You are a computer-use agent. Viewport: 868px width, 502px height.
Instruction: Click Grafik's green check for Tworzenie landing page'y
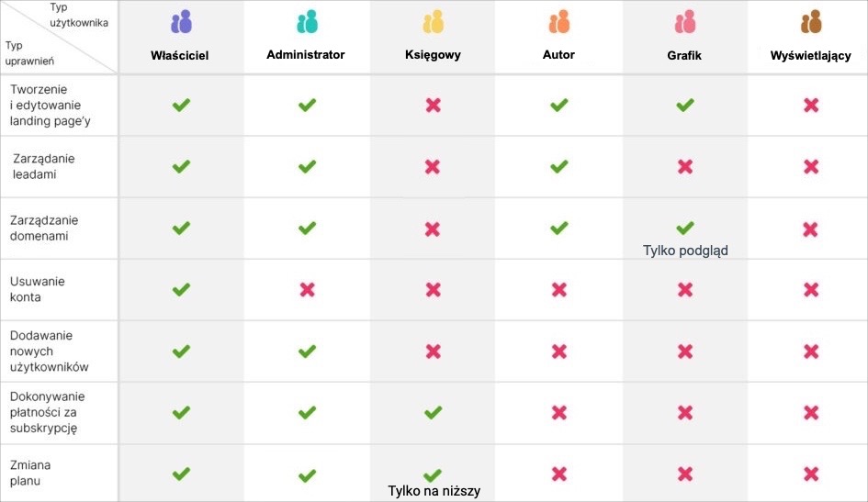coord(684,106)
